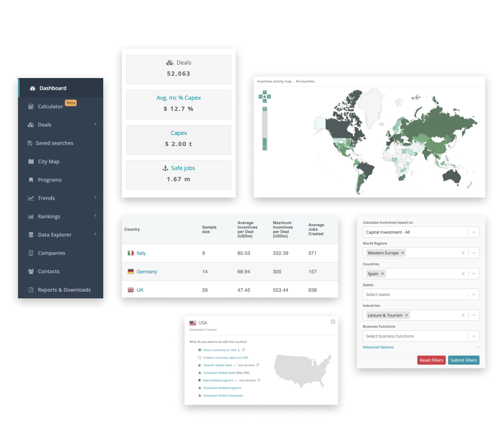Open the Capital Investment - All dropdown
Viewport: 504px width, 439px height.
(x=474, y=232)
